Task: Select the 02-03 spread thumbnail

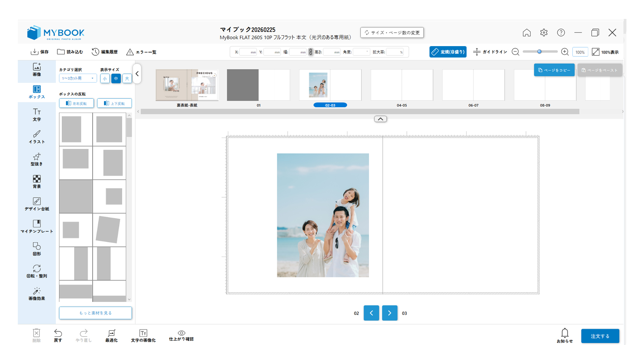Action: click(330, 85)
